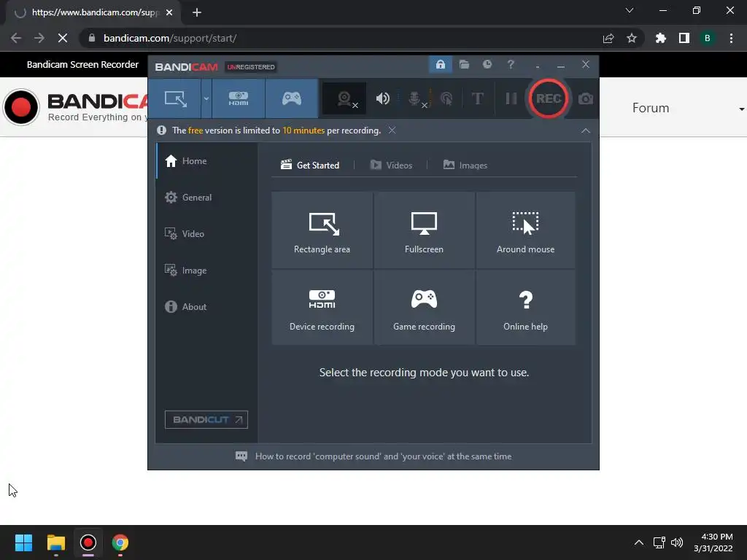
Task: Open the Online help tile
Action: click(525, 307)
